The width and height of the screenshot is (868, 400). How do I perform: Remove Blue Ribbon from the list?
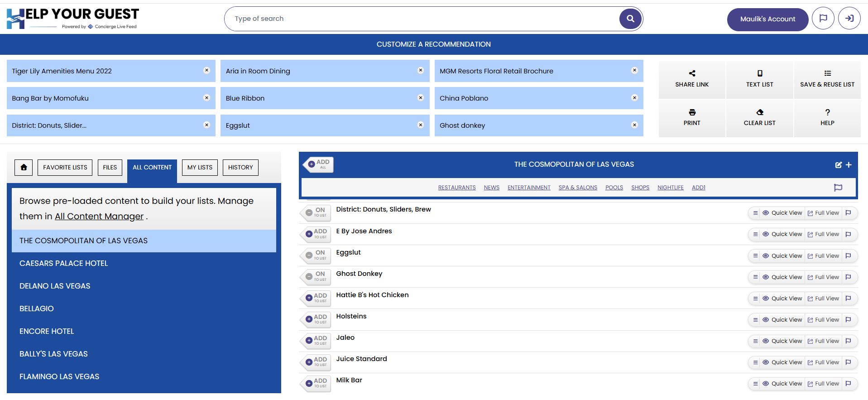pyautogui.click(x=420, y=98)
